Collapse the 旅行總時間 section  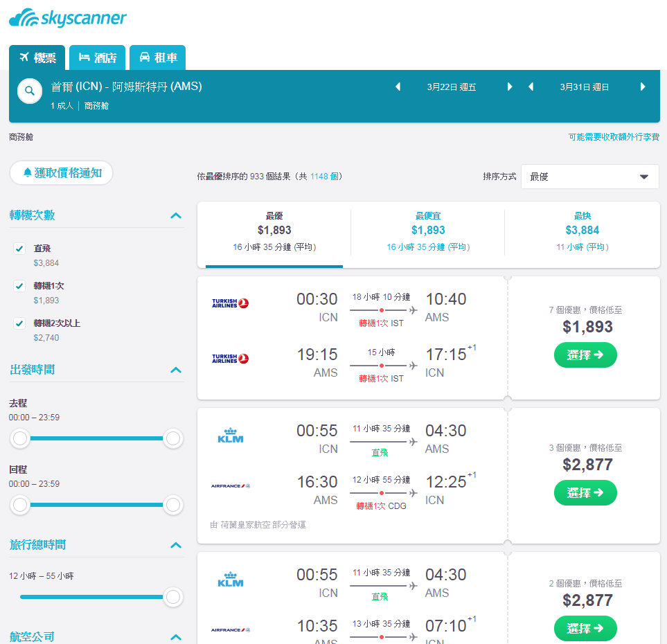(176, 545)
